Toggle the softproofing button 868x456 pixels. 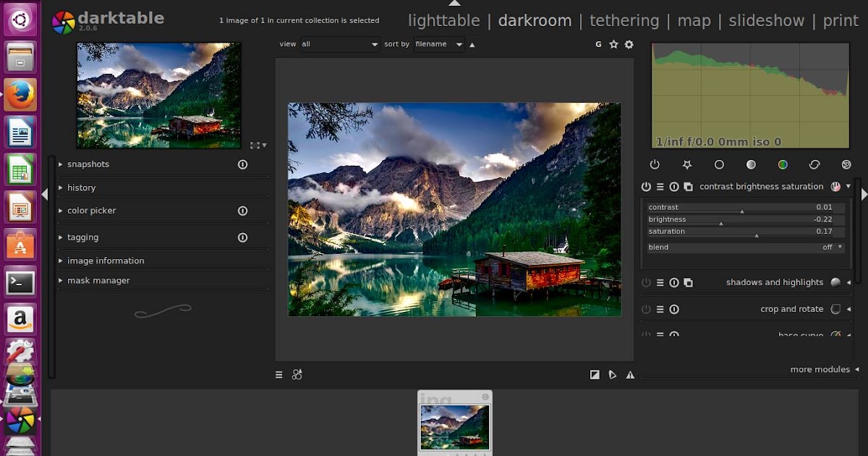coord(613,375)
